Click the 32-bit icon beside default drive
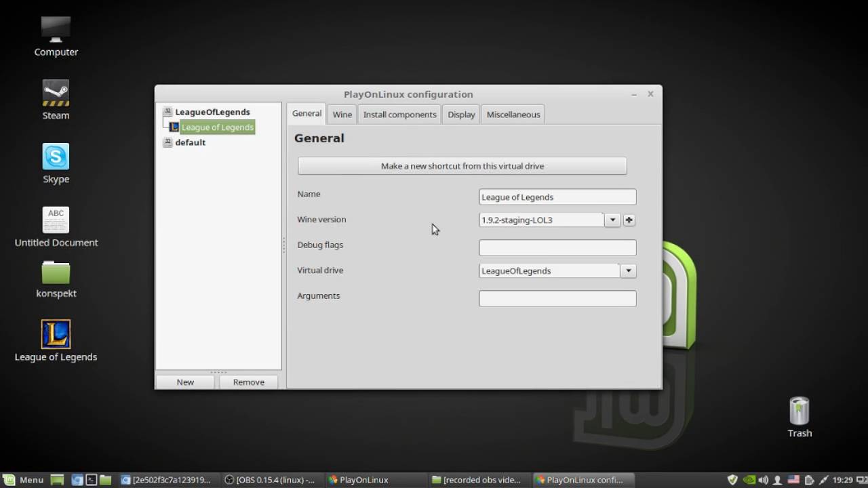 (x=167, y=142)
